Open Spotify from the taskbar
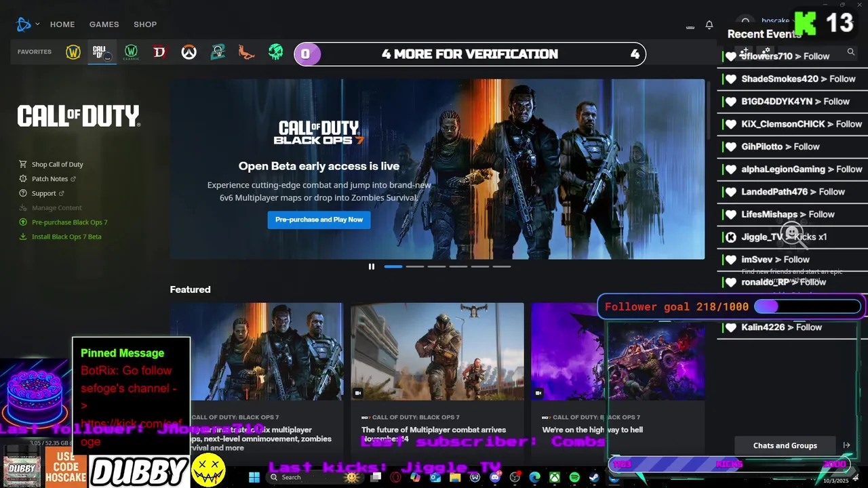Viewport: 868px width, 488px height. click(574, 477)
